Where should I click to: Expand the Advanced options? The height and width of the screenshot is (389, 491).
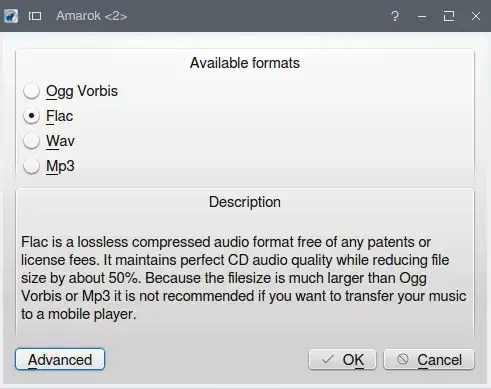coord(60,359)
